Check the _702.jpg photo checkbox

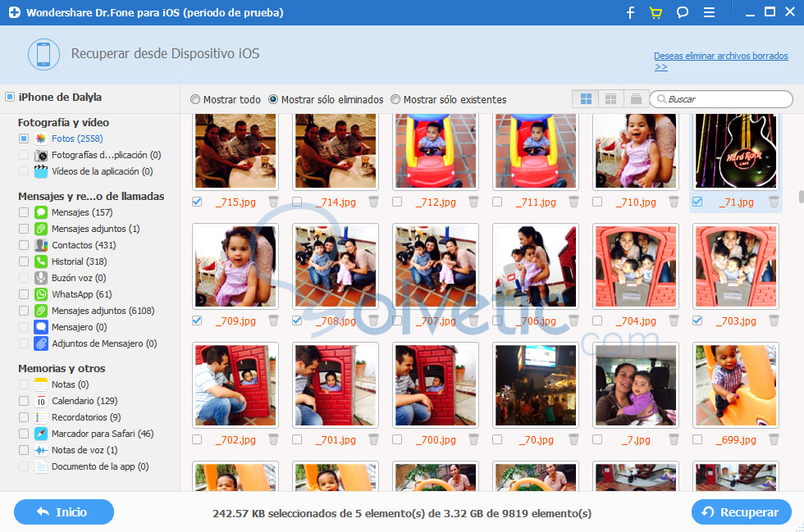pos(197,439)
